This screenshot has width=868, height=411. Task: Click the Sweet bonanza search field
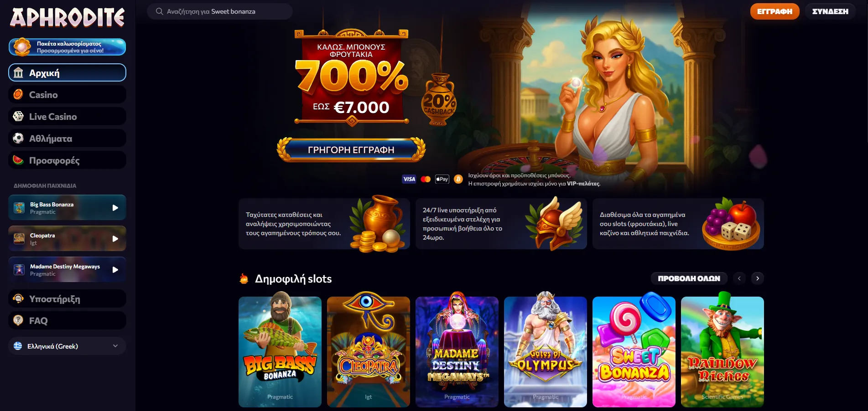click(220, 11)
